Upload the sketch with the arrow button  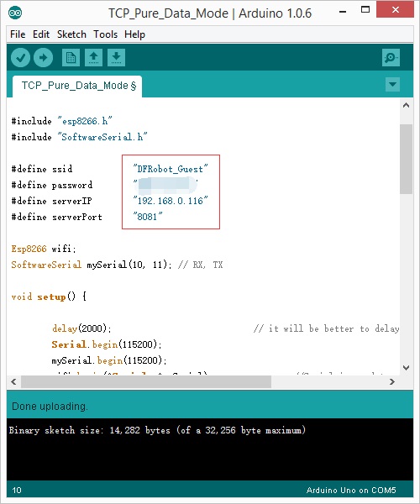pos(44,58)
